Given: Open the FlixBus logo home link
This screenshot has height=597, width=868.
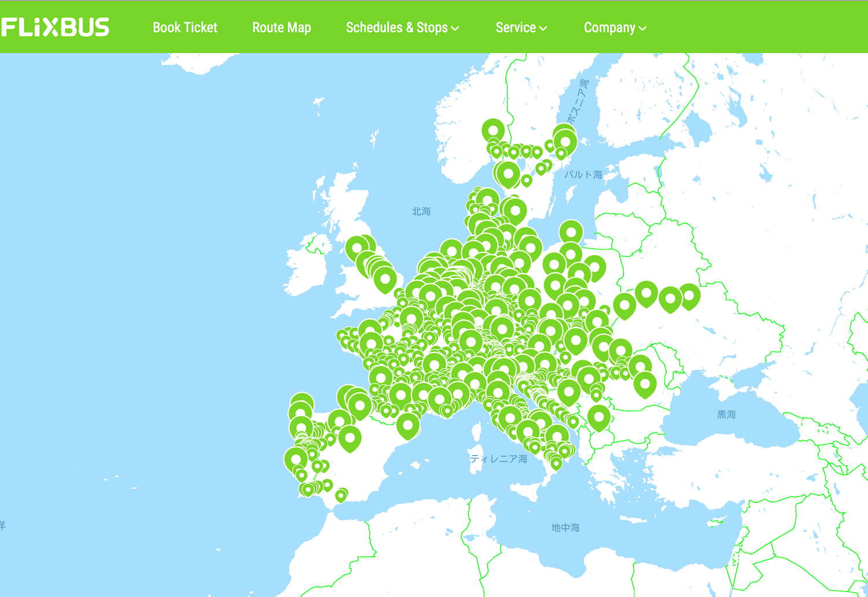Looking at the screenshot, I should pos(55,27).
